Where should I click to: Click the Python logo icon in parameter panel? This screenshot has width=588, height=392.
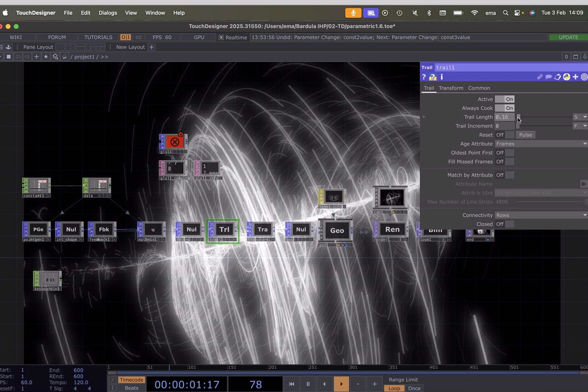(566, 77)
